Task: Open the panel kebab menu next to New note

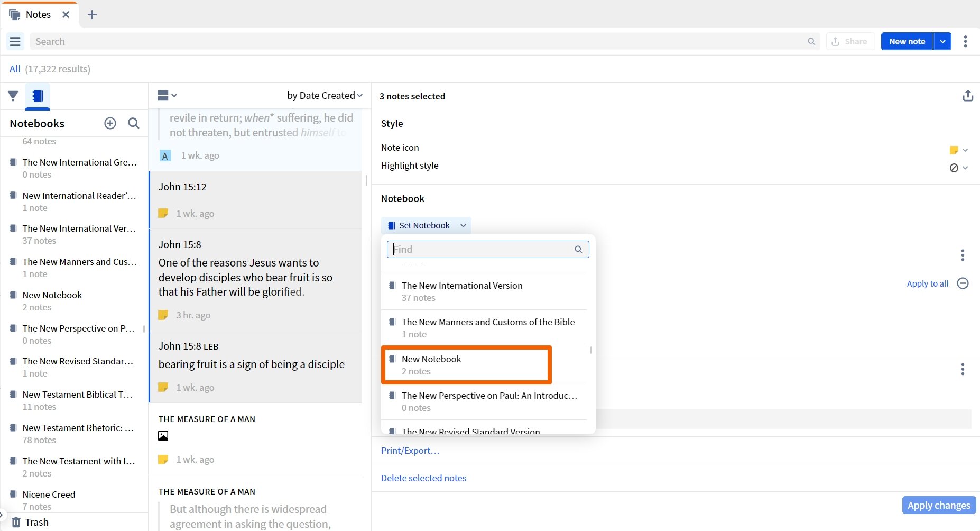Action: (x=965, y=41)
